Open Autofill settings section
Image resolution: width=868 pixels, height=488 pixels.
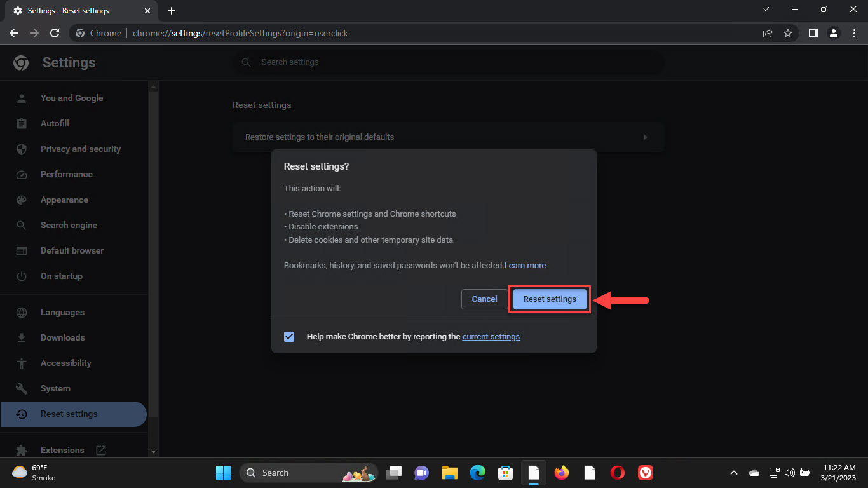coord(55,123)
